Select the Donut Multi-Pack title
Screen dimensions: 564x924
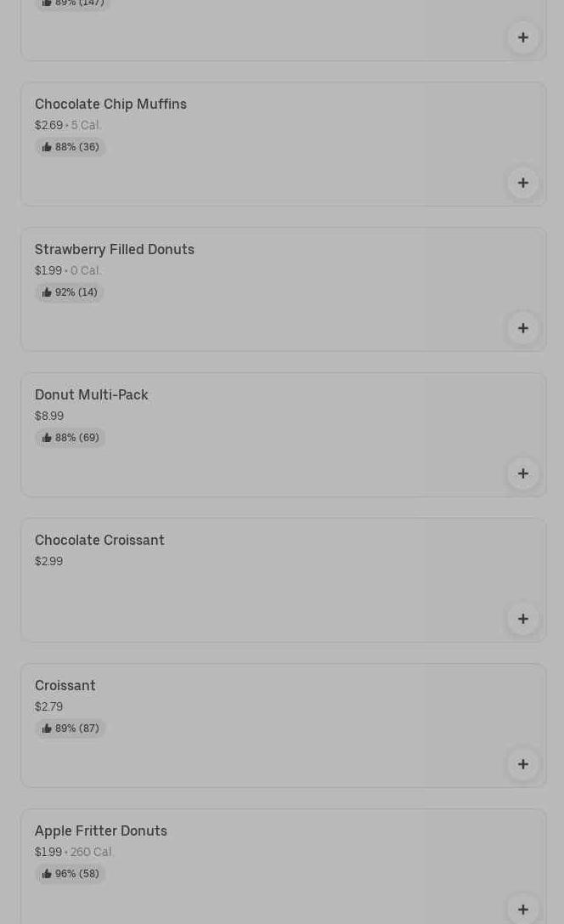92,395
